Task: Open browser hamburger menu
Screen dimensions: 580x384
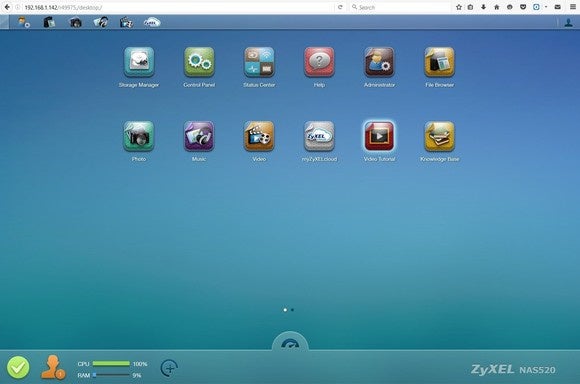Action: point(573,7)
